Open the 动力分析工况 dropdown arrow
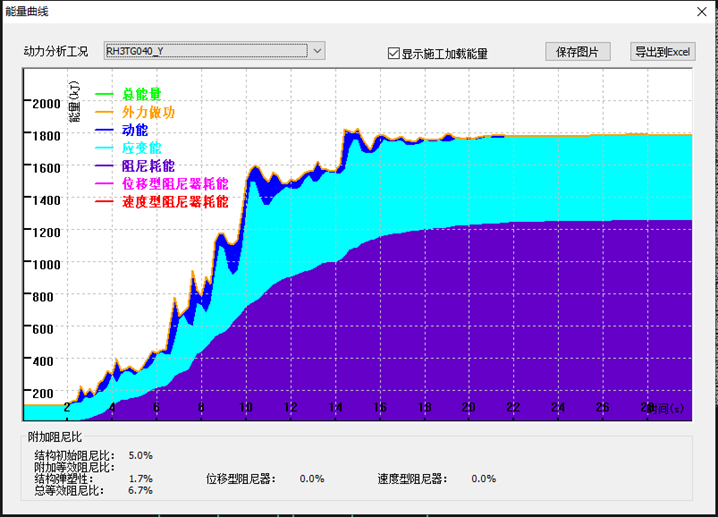Viewport: 718px width, 517px height. [317, 51]
